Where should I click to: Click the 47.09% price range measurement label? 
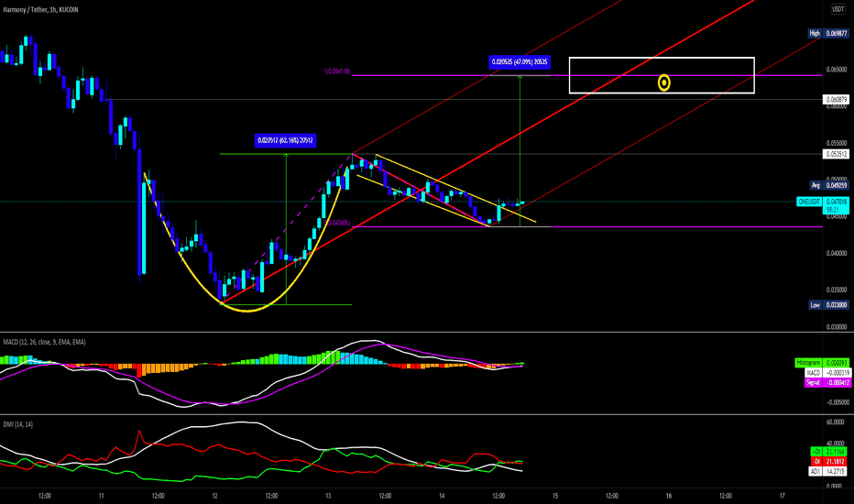click(x=520, y=62)
